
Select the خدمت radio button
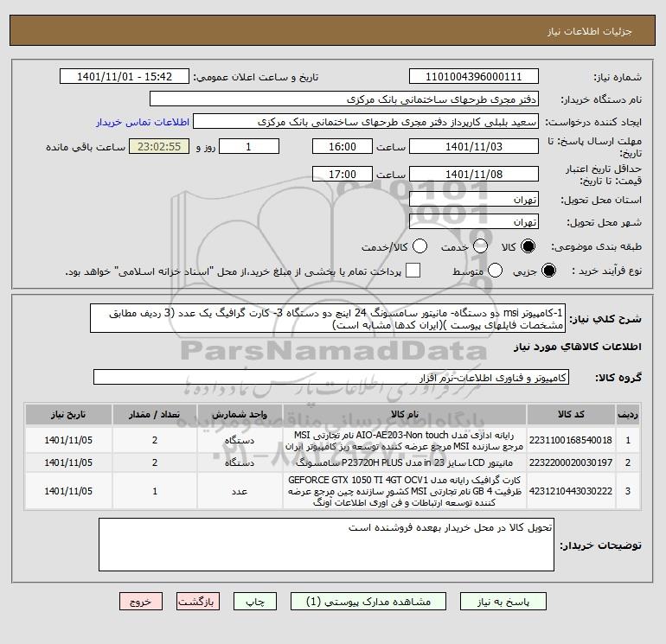[480, 246]
